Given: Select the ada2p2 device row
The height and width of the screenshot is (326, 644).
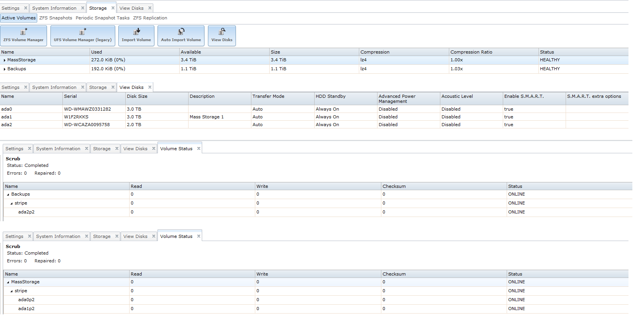Looking at the screenshot, I should coord(318,212).
